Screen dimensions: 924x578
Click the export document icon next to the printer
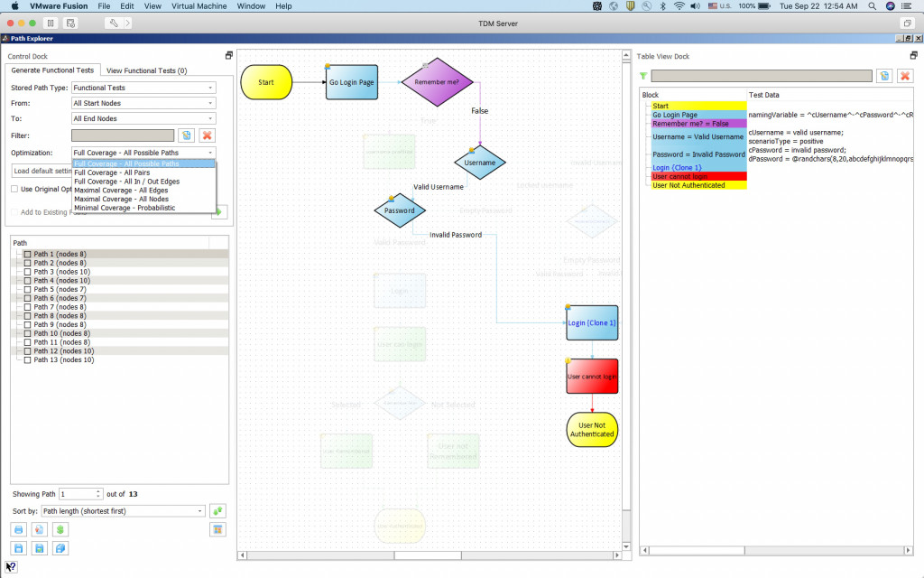click(x=39, y=529)
